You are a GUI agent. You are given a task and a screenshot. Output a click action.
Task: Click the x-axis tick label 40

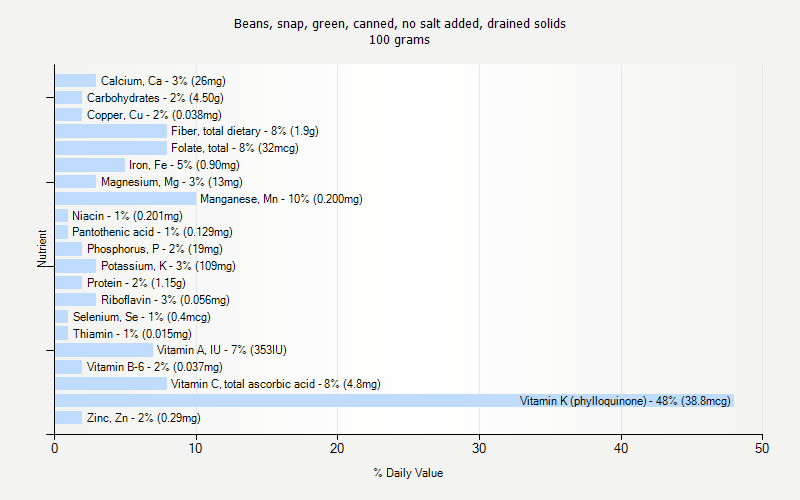[621, 448]
